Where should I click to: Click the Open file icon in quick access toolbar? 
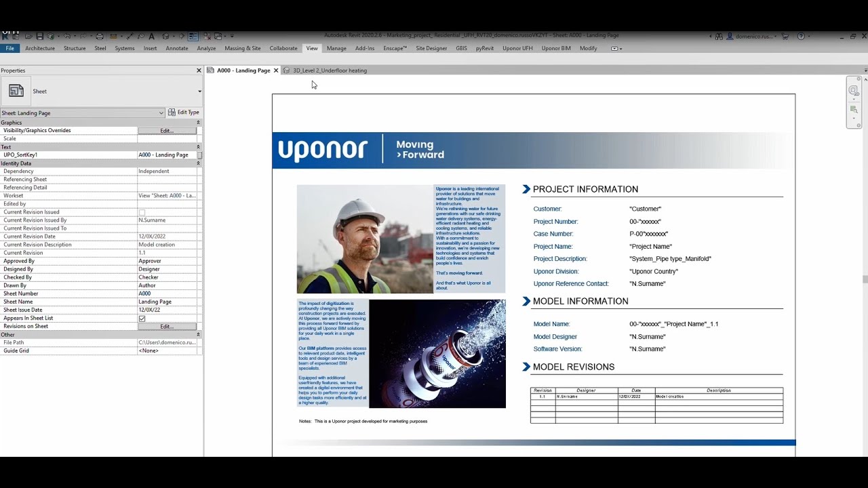(28, 36)
